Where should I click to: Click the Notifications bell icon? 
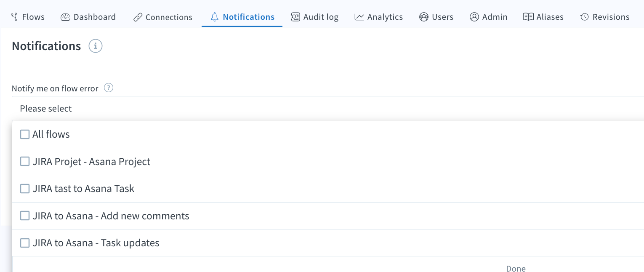[x=215, y=17]
